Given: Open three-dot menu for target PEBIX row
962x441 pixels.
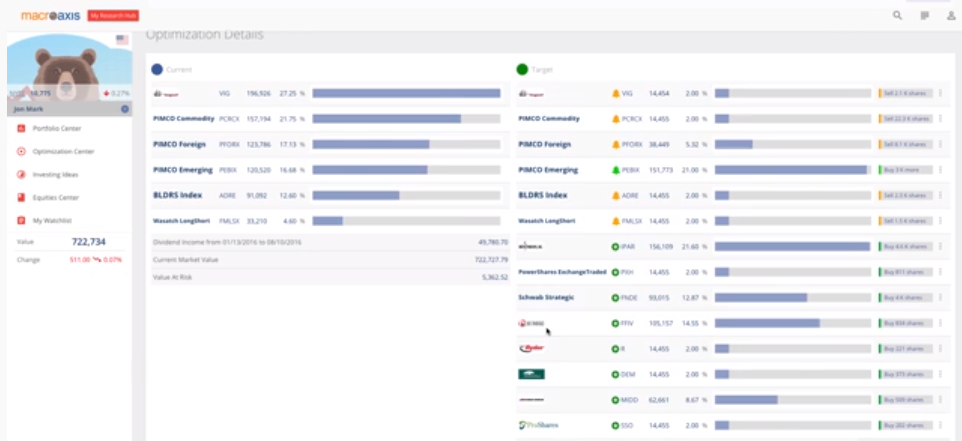Looking at the screenshot, I should (941, 170).
